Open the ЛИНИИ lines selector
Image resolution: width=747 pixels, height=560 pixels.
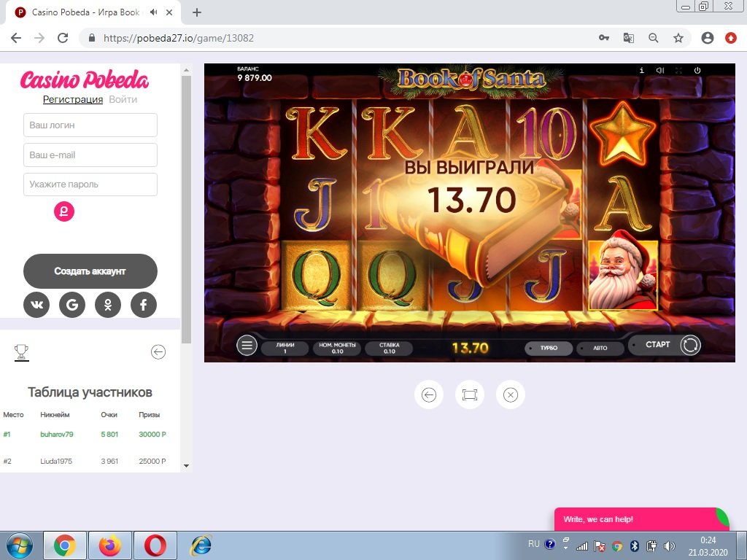click(x=285, y=348)
